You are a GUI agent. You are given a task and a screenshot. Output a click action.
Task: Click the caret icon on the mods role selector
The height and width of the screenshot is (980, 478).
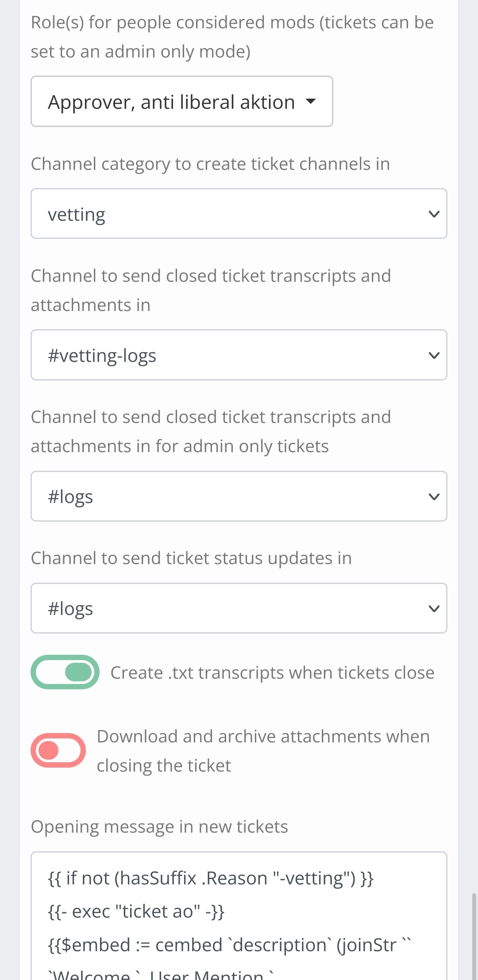coord(311,102)
